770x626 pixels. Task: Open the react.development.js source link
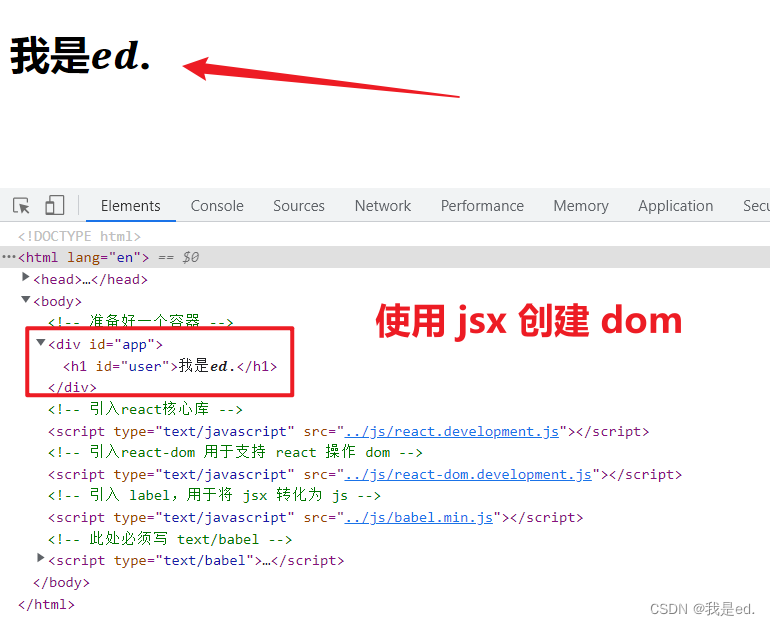(452, 432)
